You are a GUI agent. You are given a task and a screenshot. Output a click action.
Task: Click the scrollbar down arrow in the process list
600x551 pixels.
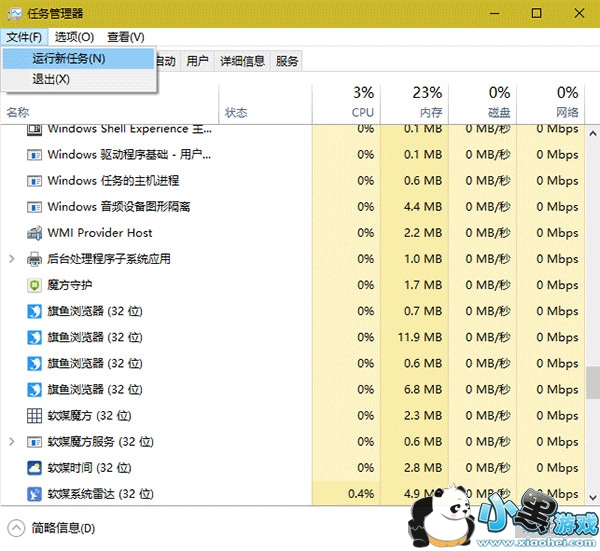click(x=593, y=497)
